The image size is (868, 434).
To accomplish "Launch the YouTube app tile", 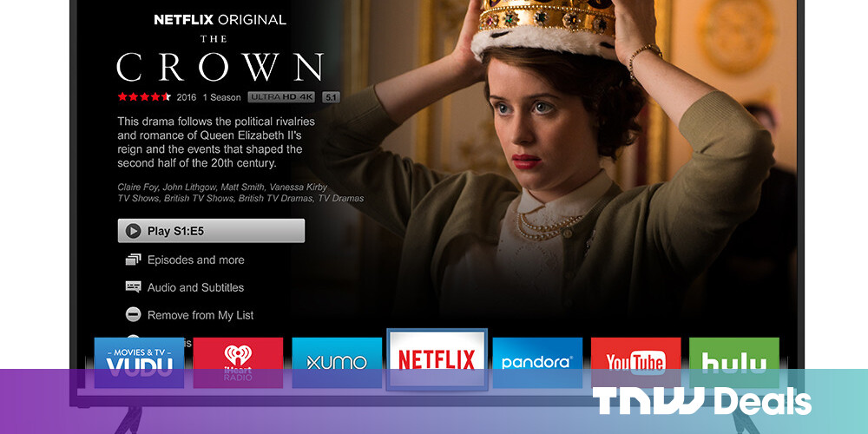I will [x=635, y=363].
